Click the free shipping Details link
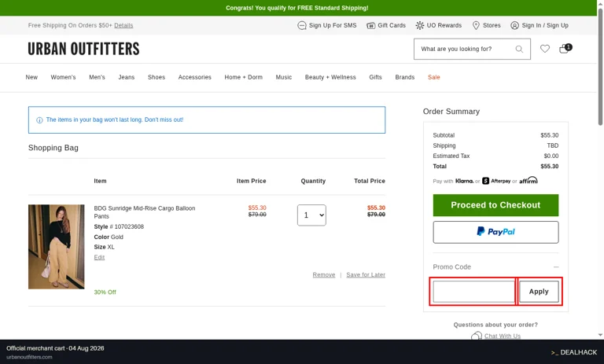The image size is (604, 364). 123,25
